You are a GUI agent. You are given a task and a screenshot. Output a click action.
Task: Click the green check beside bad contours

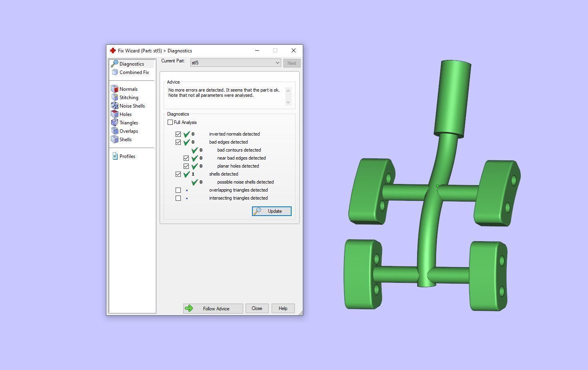pyautogui.click(x=195, y=150)
